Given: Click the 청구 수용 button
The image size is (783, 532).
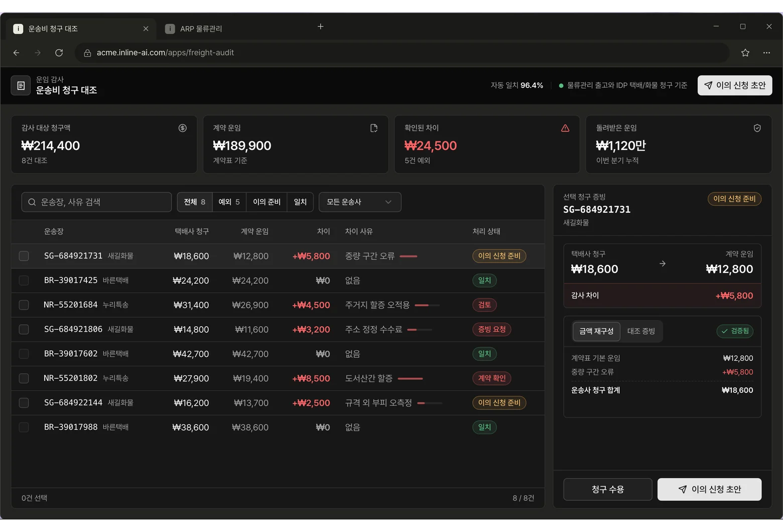Looking at the screenshot, I should point(608,489).
